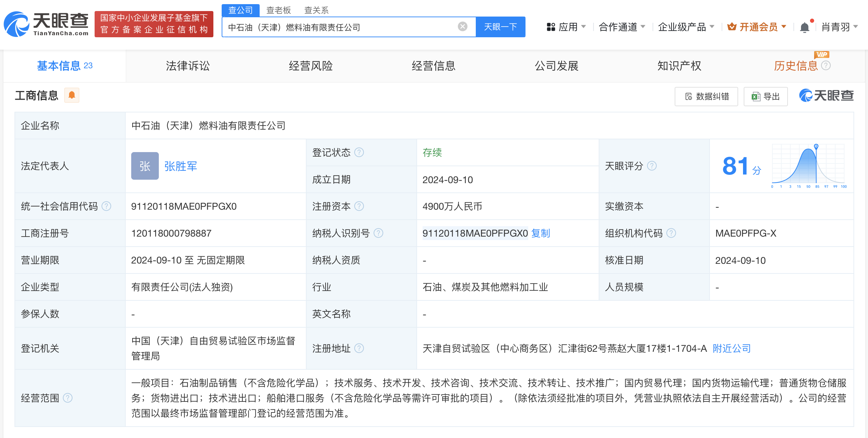Screen dimensions: 868x438
Task: Click the VIP badge on 历史信息
Action: (822, 54)
